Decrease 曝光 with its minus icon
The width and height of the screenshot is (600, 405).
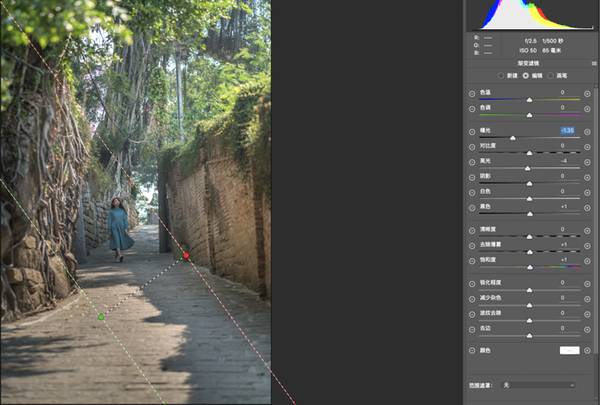click(x=472, y=131)
